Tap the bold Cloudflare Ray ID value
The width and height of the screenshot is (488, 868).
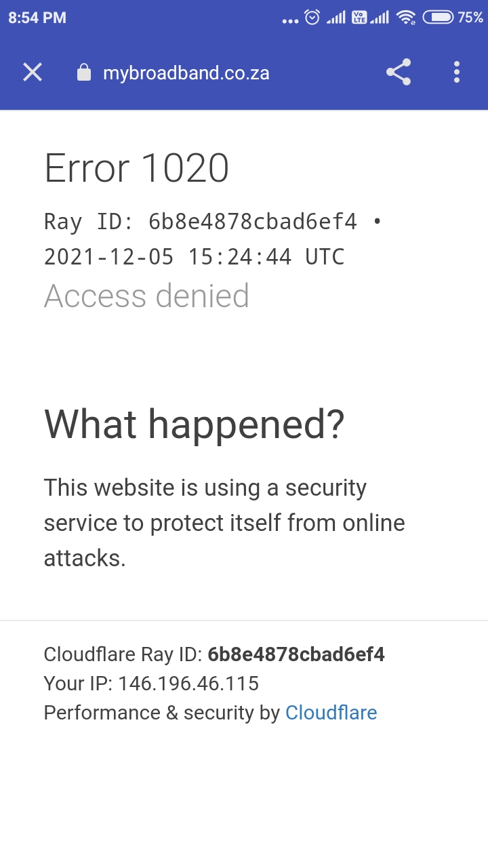pyautogui.click(x=296, y=654)
